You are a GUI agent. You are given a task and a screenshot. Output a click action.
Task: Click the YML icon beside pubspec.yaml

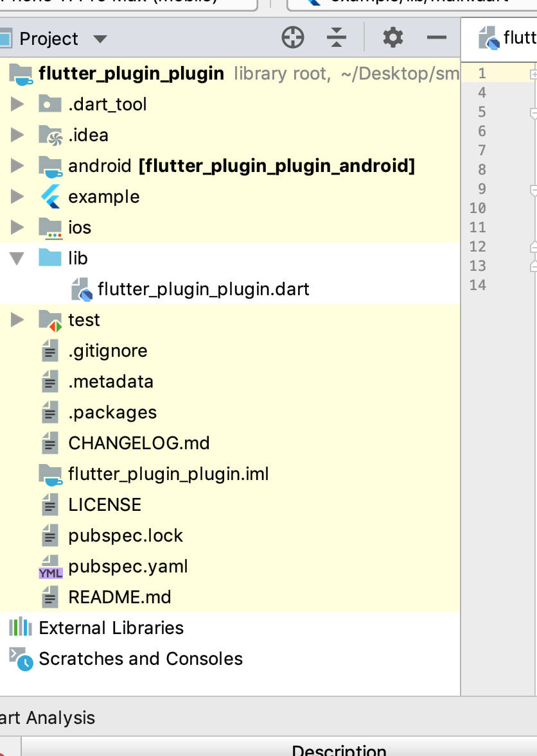(50, 567)
